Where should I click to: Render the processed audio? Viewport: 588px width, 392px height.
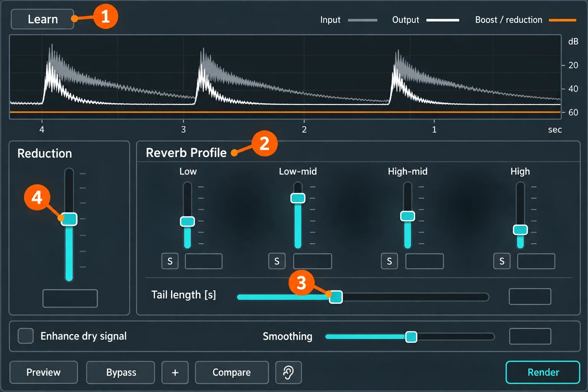click(543, 372)
